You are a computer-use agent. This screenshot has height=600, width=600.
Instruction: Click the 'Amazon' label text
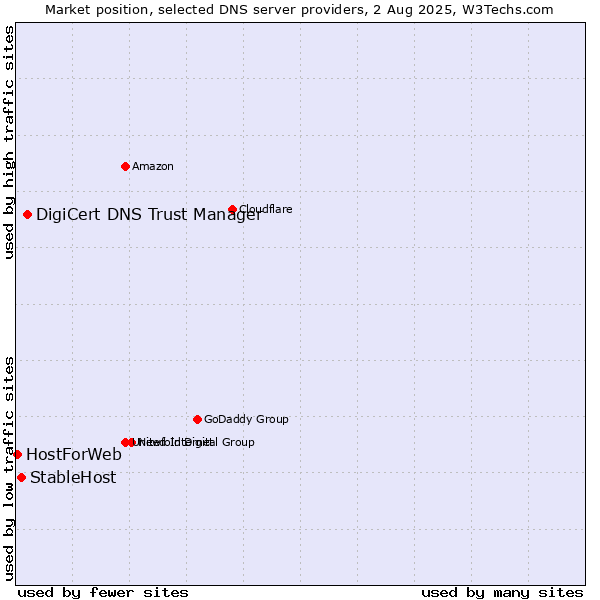pyautogui.click(x=153, y=166)
